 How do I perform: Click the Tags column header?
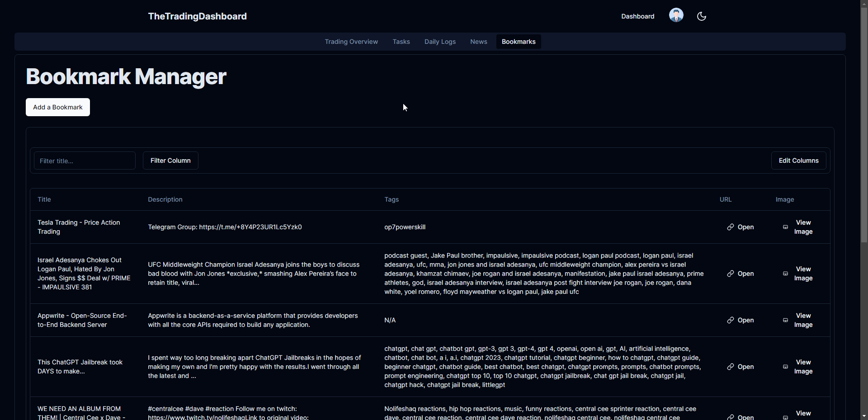[392, 199]
